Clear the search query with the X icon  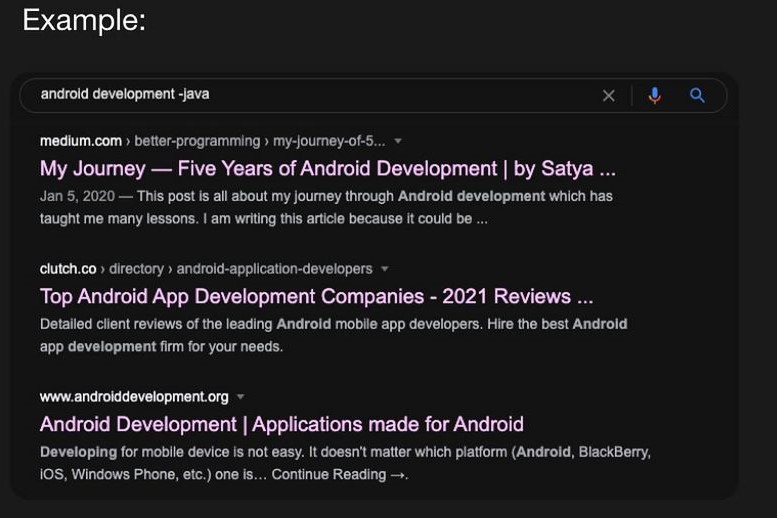click(609, 96)
